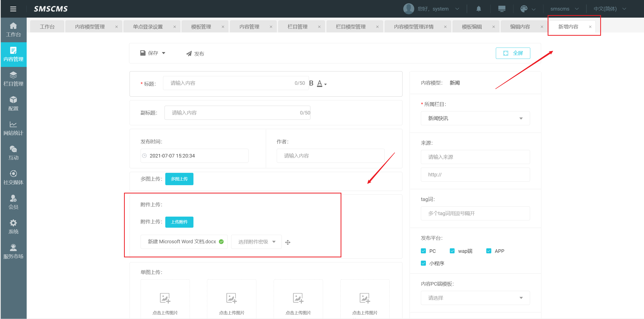The image size is (644, 319).
Task: Toggle bold B for title
Action: point(311,83)
